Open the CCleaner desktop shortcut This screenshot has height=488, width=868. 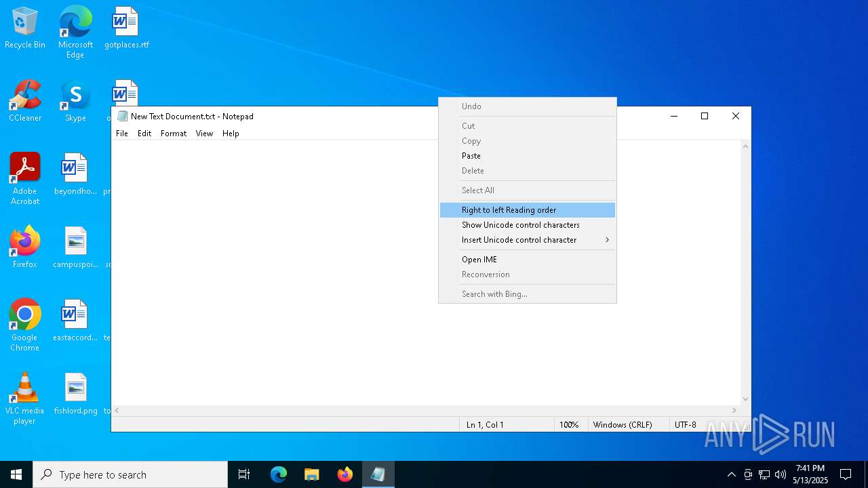25,101
